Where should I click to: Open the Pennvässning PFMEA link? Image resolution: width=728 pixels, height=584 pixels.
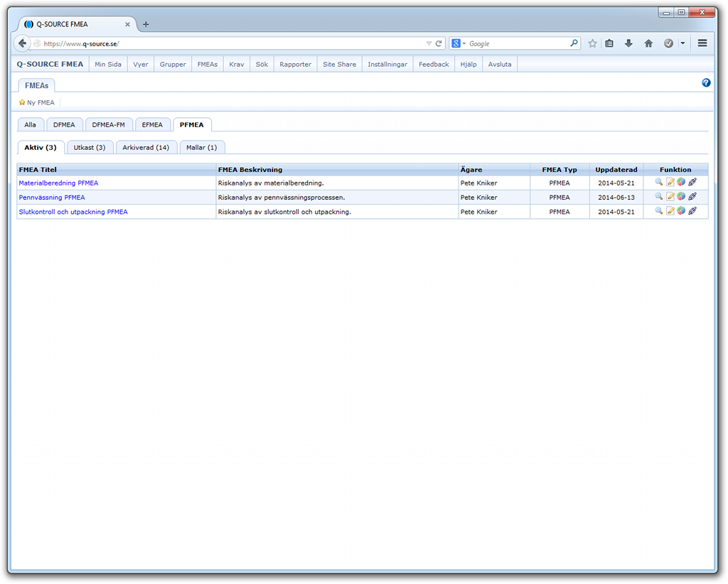pos(52,198)
